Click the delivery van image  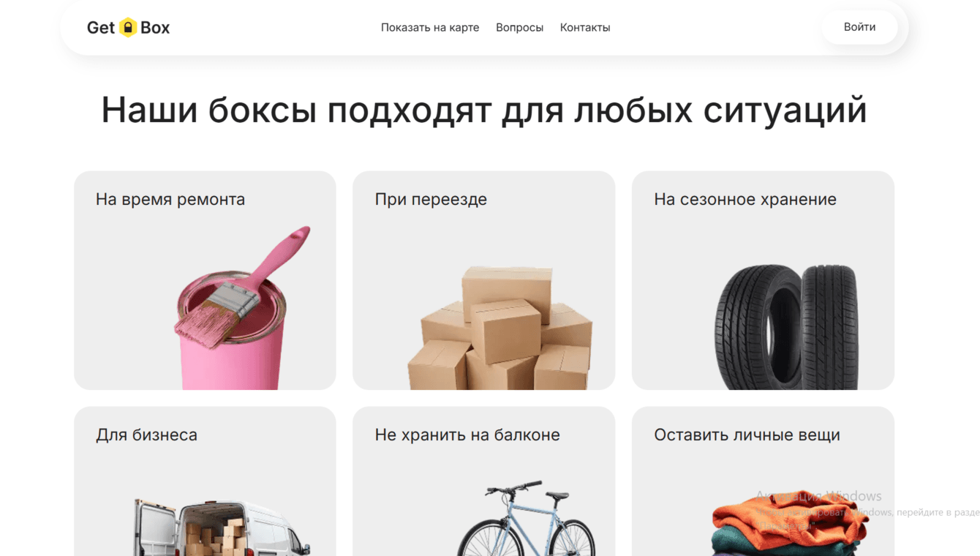tap(222, 527)
